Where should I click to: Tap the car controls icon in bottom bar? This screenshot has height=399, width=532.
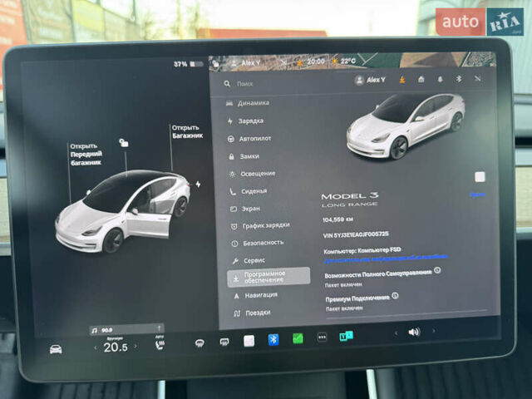pyautogui.click(x=56, y=349)
